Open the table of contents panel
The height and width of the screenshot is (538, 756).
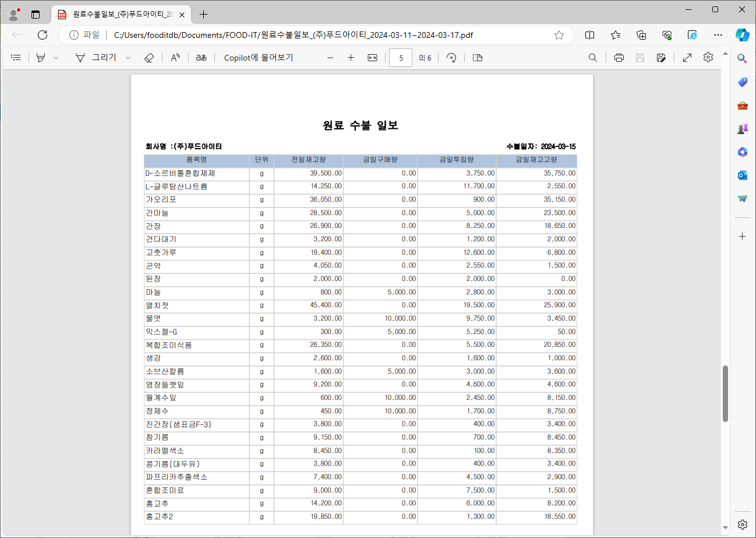pos(16,58)
